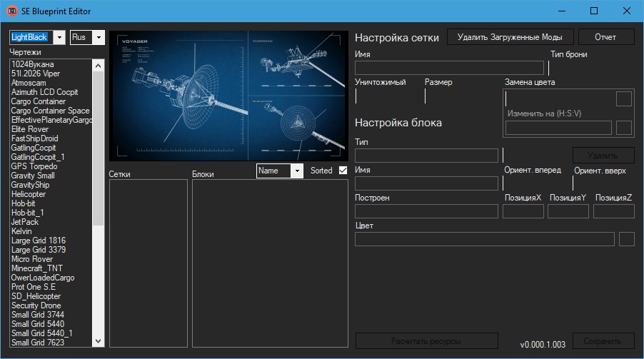Viewport: 644px width, 359px height.
Task: Click the ПозицияZ input field
Action: [x=614, y=211]
